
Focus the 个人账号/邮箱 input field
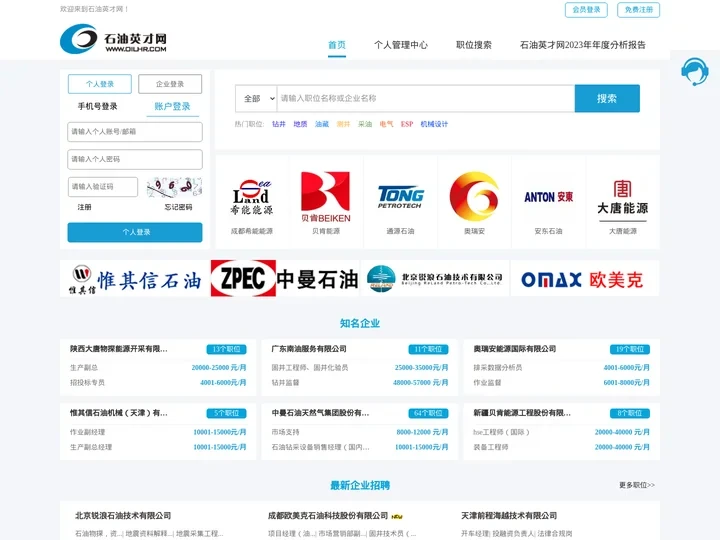pos(135,132)
